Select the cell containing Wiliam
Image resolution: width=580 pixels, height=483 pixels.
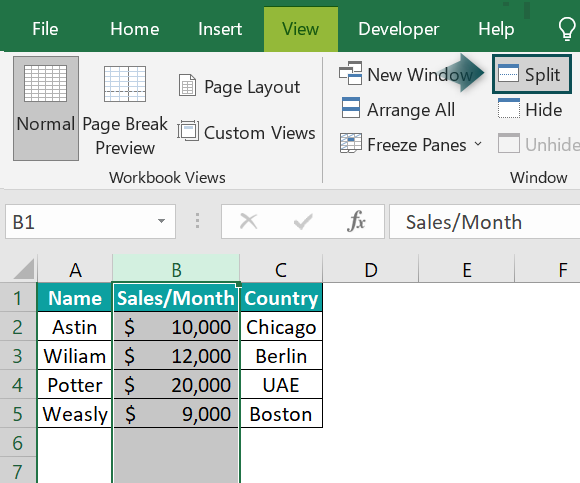coord(75,355)
